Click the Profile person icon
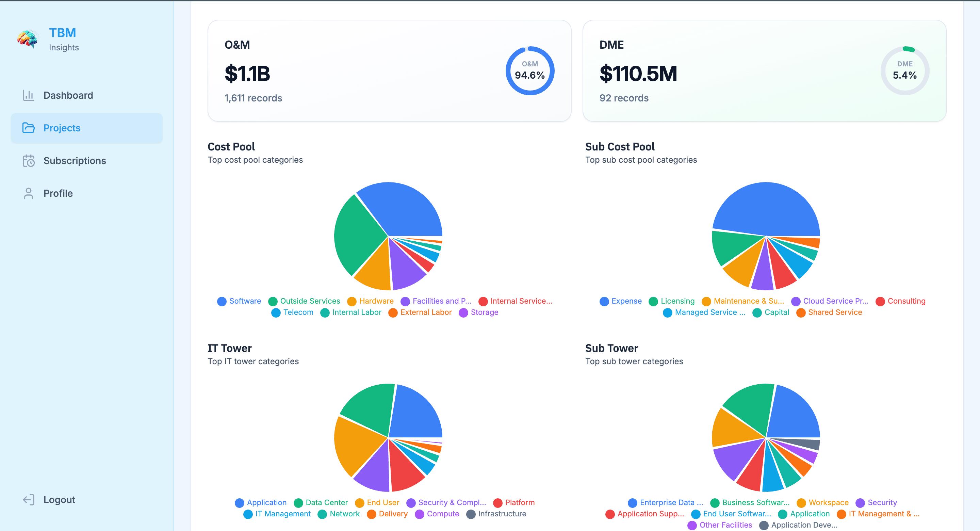 [x=29, y=193]
